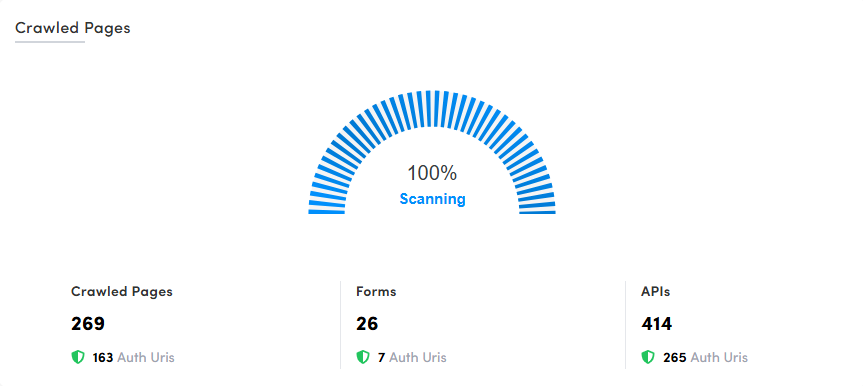Click the 100% value inside the gauge
The image size is (863, 386).
432,173
